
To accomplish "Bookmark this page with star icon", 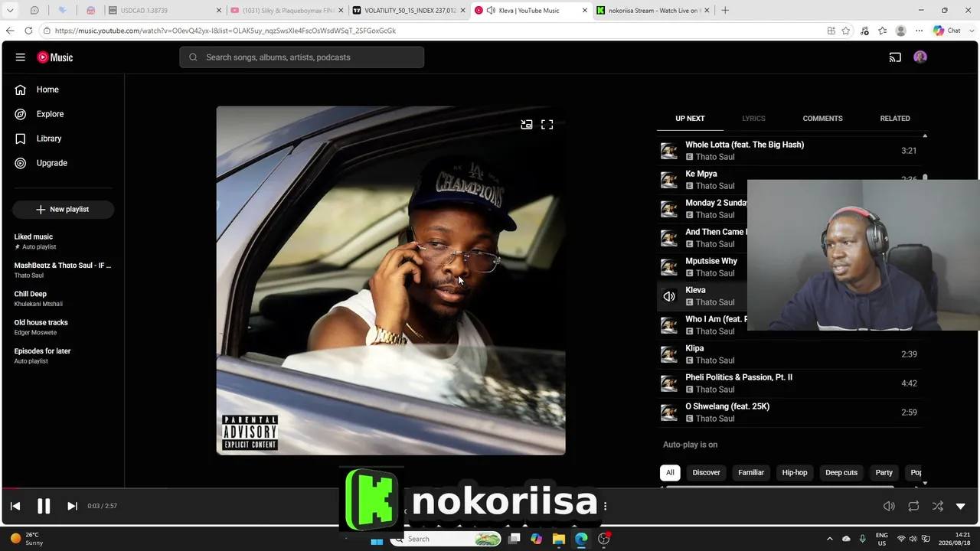I will tap(846, 31).
